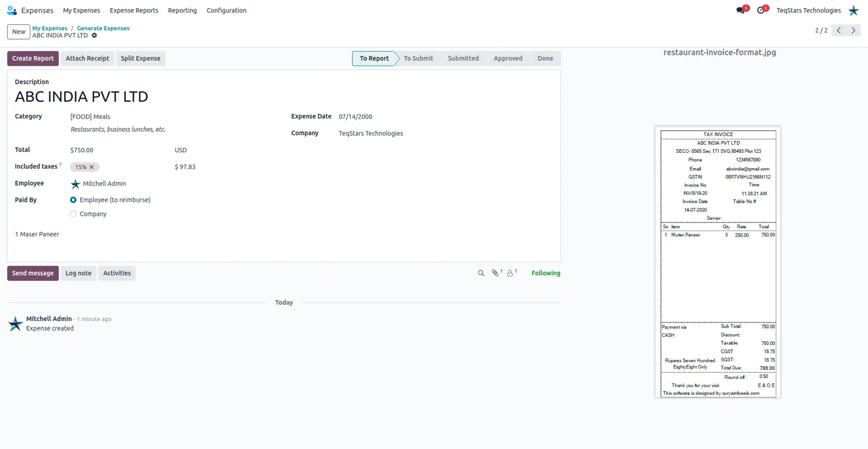
Task: Click the Following button
Action: [x=546, y=273]
